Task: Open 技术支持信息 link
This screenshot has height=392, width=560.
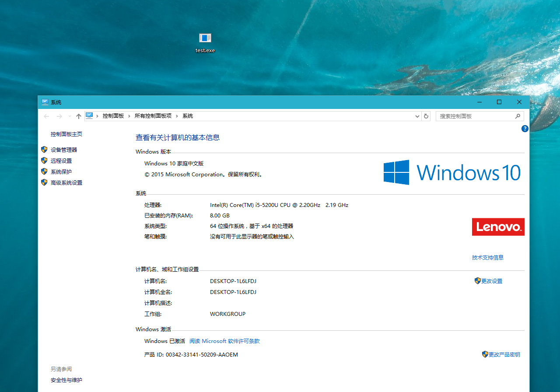Action: (x=488, y=258)
